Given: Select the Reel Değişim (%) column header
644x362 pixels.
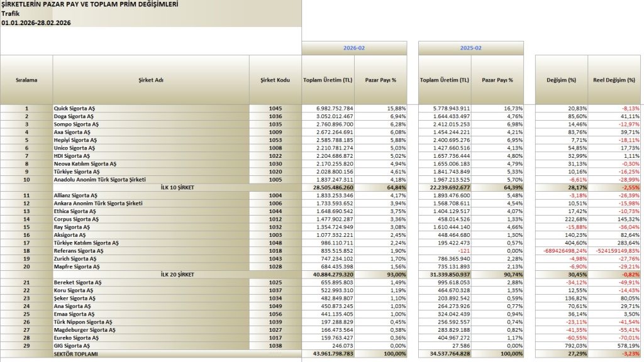Looking at the screenshot, I should click(x=614, y=80).
